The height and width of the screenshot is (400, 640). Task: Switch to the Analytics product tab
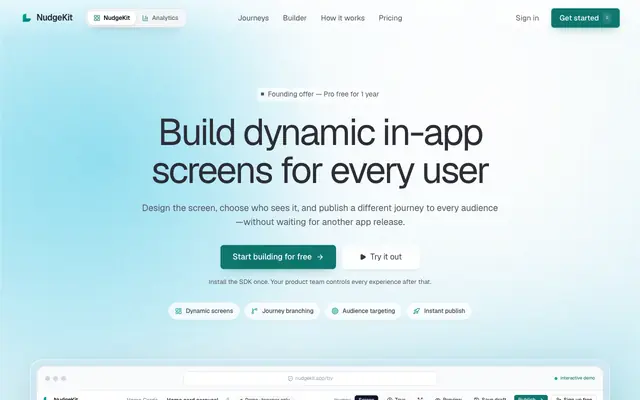[x=160, y=18]
